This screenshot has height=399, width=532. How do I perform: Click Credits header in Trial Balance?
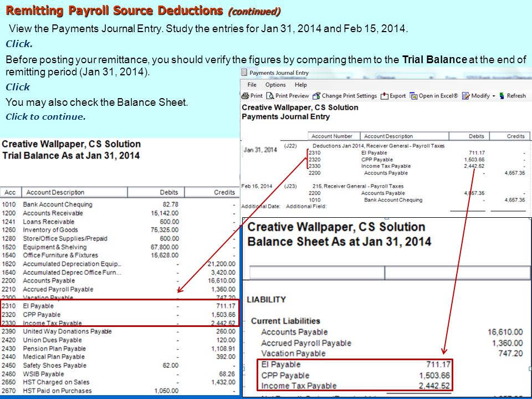212,192
